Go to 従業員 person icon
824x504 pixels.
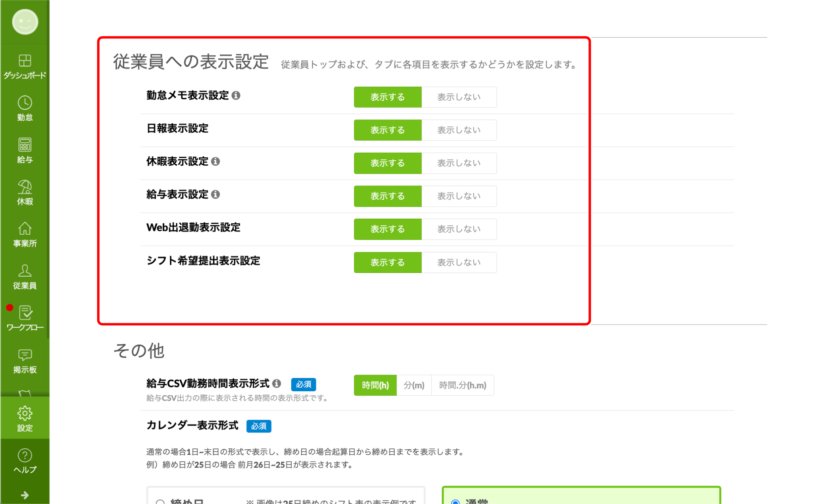coord(25,271)
